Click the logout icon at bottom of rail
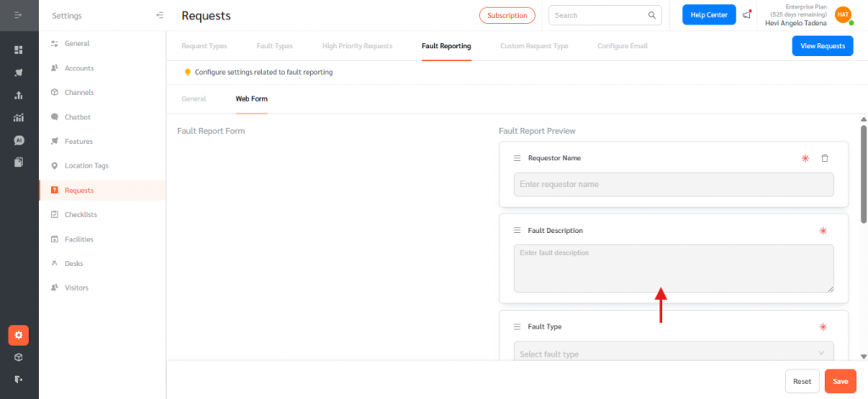Image resolution: width=868 pixels, height=399 pixels. (x=19, y=379)
